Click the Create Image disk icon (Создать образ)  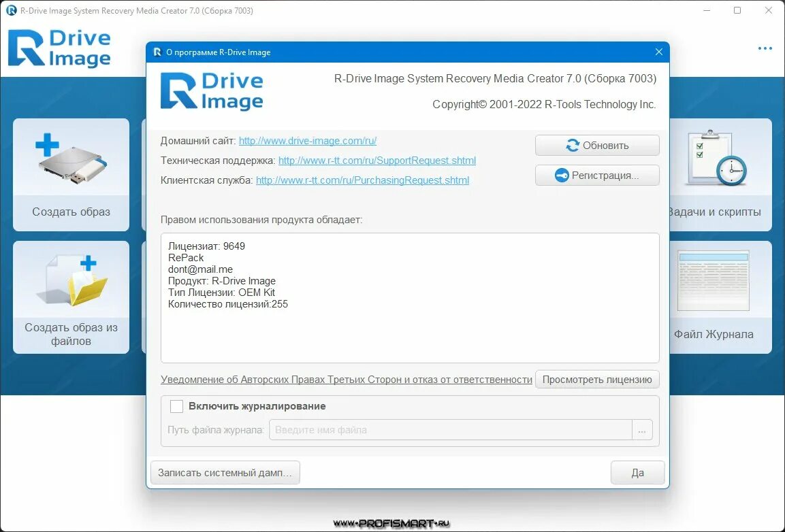point(71,158)
